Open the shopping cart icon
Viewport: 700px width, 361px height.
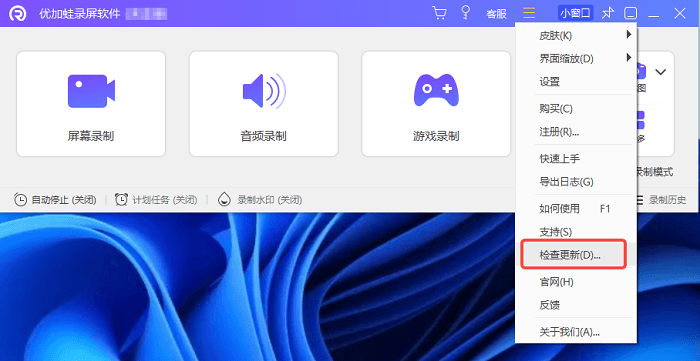(x=439, y=13)
